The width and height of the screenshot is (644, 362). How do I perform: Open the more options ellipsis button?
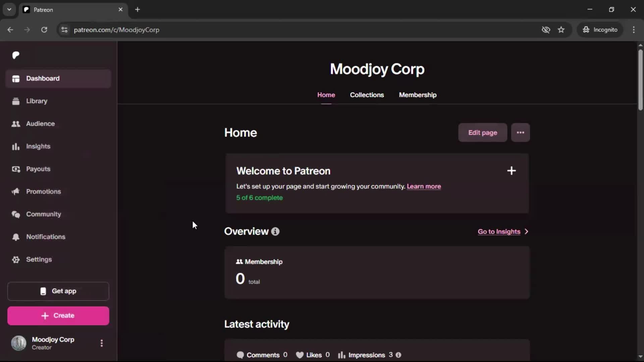pyautogui.click(x=521, y=133)
